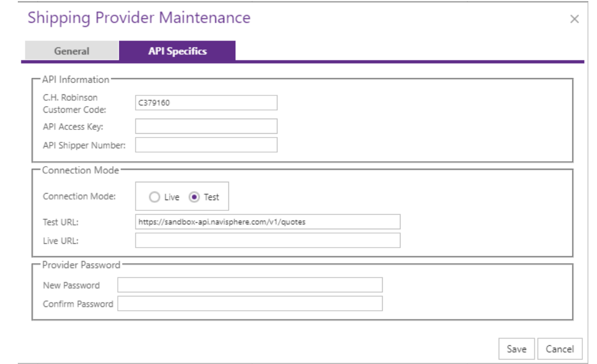
Task: Focus the Confirm Password input box
Action: [249, 304]
